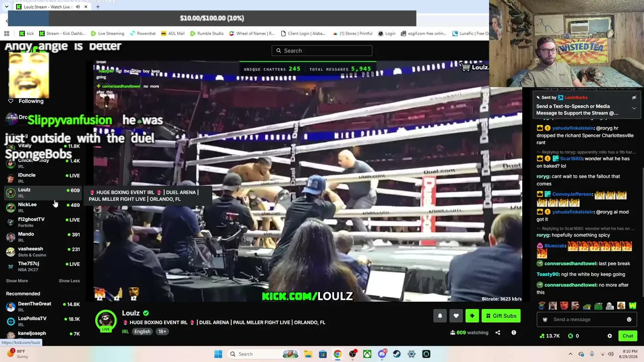Viewport: 644px width, 362px height.
Task: Open the emote picker smiley in chat
Action: [x=629, y=319]
